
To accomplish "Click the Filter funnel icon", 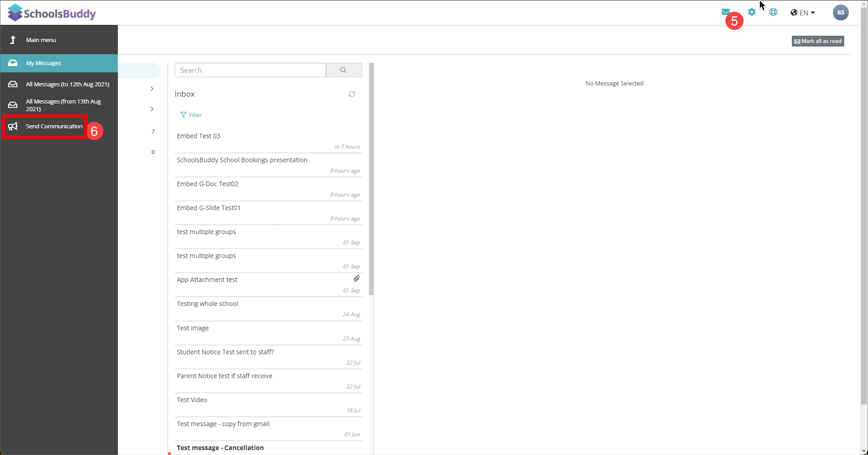I will [183, 115].
